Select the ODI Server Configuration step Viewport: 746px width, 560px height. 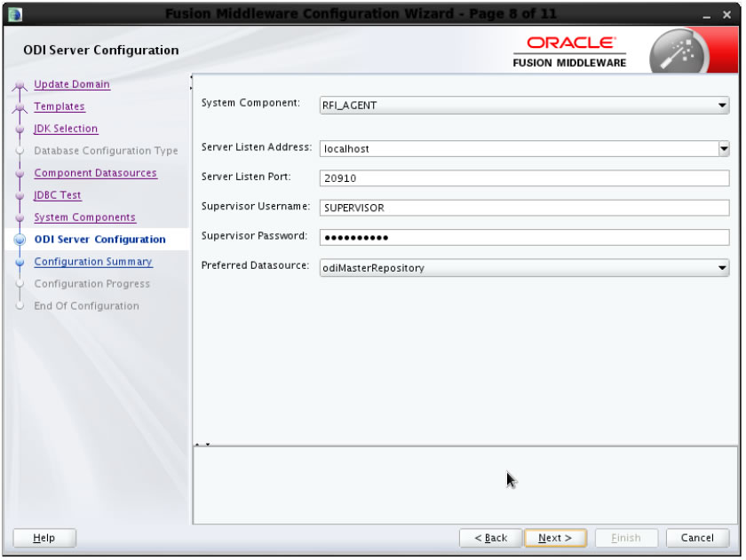(x=99, y=239)
